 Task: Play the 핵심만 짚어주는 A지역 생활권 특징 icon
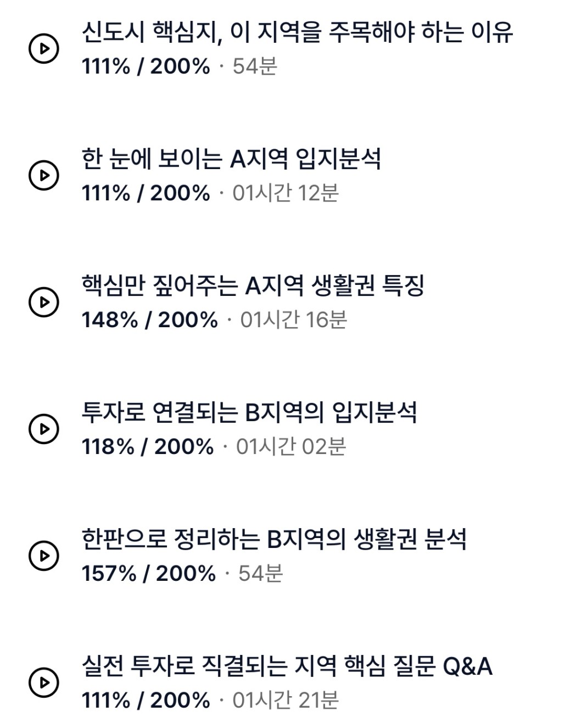point(43,303)
